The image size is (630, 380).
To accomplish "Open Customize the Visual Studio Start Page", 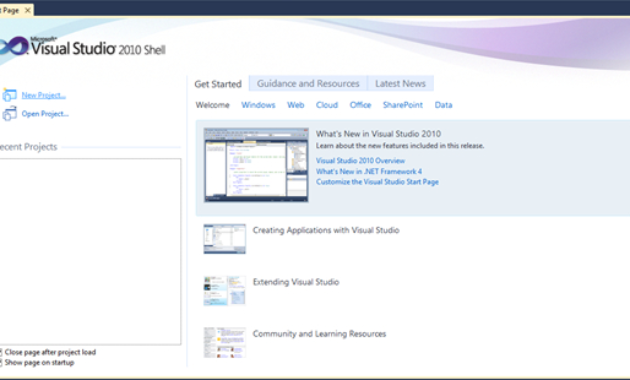I will [377, 182].
